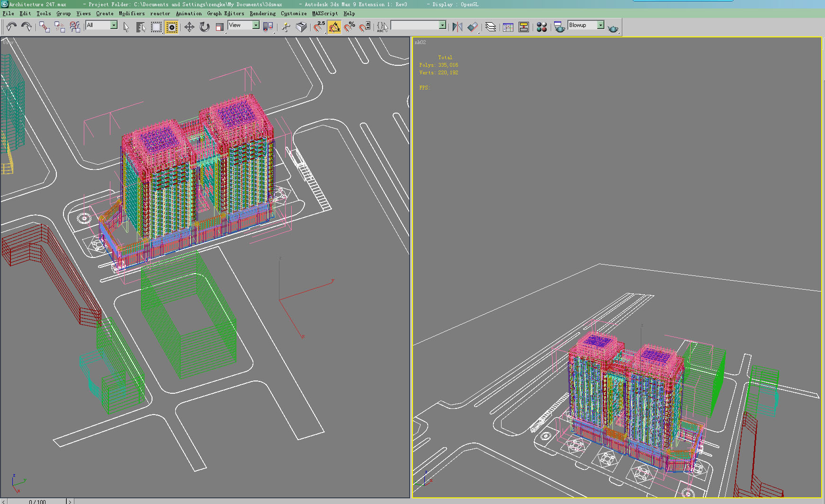This screenshot has width=825, height=504.
Task: Open the Help menu
Action: click(349, 14)
